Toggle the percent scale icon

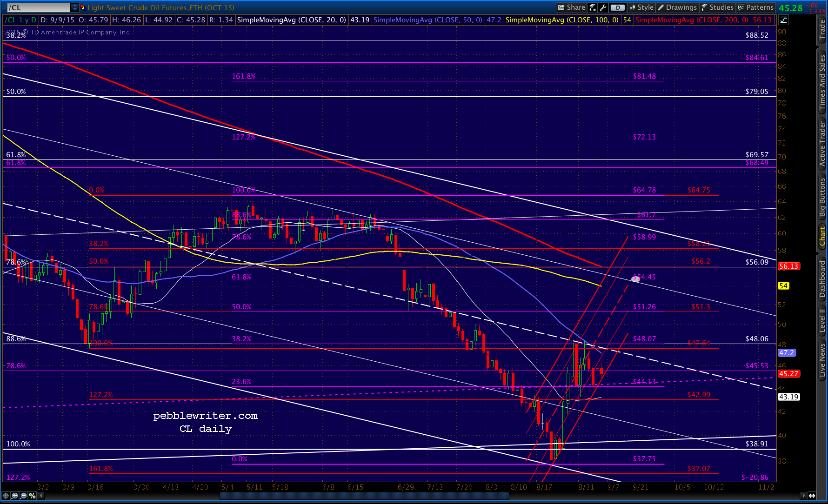[32, 496]
